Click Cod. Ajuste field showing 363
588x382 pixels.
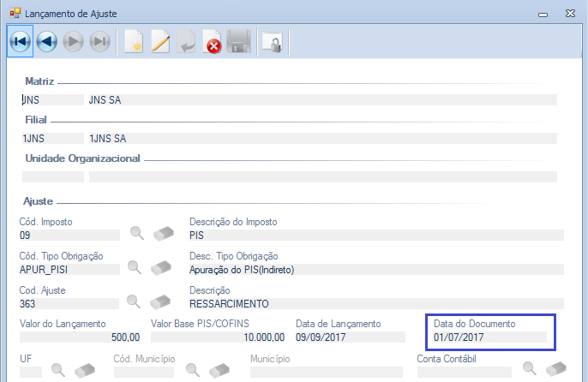point(69,304)
